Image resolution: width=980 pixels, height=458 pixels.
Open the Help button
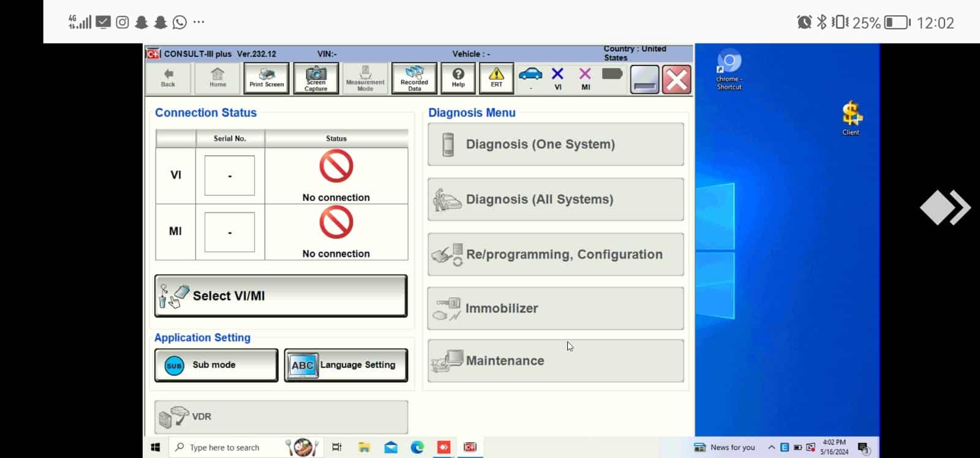click(x=458, y=78)
